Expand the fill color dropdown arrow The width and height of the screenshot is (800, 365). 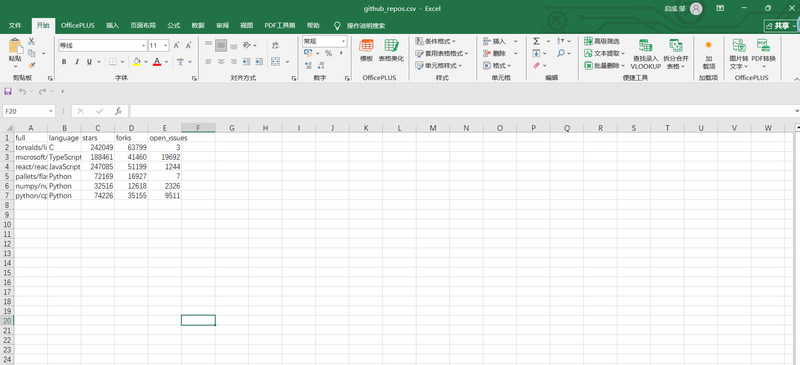(x=146, y=62)
